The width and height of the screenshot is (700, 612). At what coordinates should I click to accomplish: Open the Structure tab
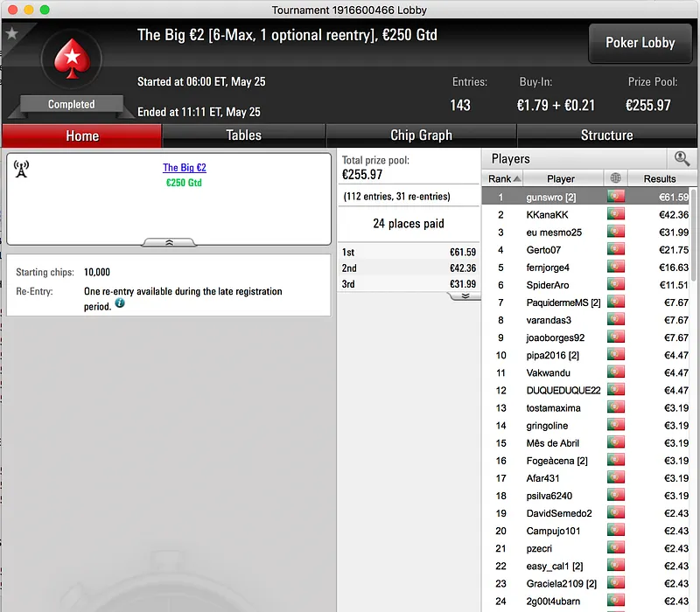[x=606, y=136]
